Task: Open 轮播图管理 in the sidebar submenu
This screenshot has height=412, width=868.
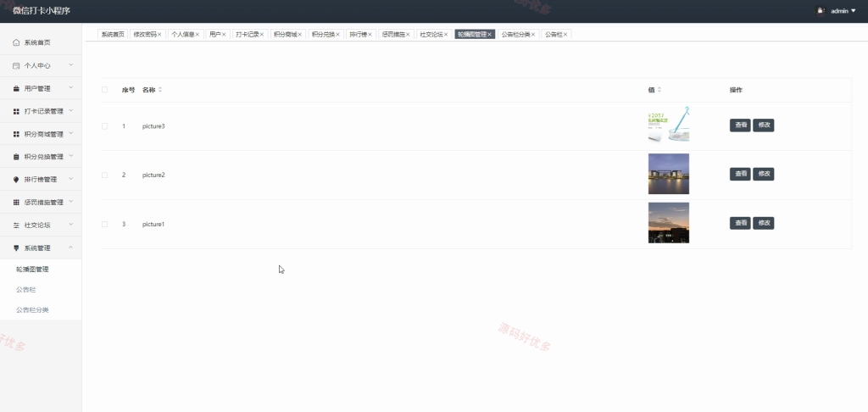Action: [33, 270]
